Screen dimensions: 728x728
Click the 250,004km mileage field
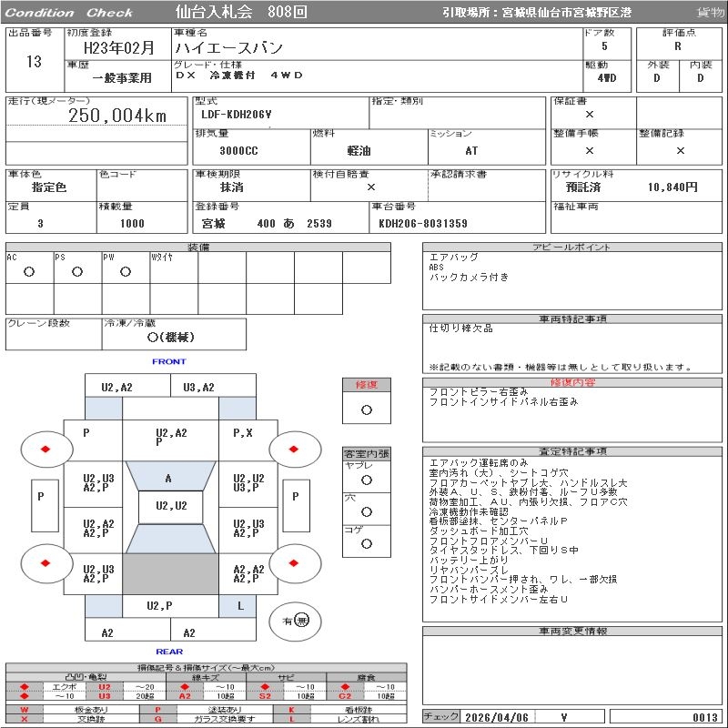pos(118,116)
